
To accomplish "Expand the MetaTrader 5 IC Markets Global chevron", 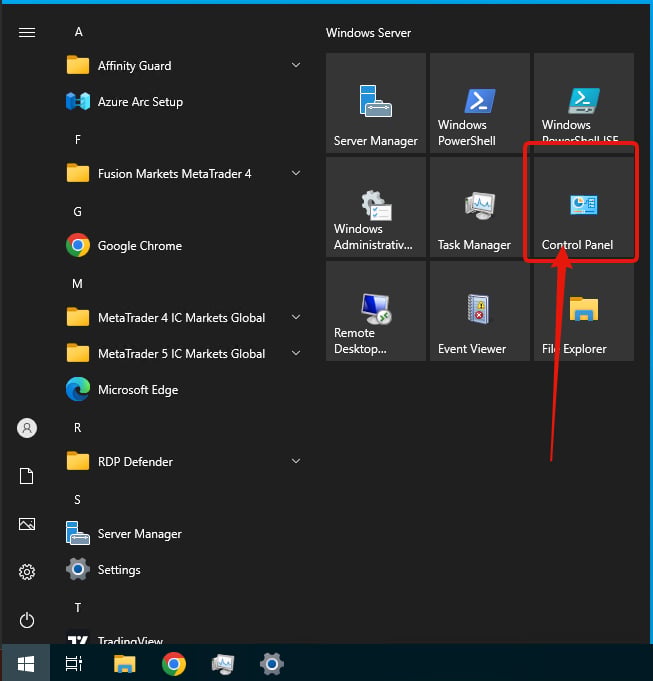I will point(296,353).
